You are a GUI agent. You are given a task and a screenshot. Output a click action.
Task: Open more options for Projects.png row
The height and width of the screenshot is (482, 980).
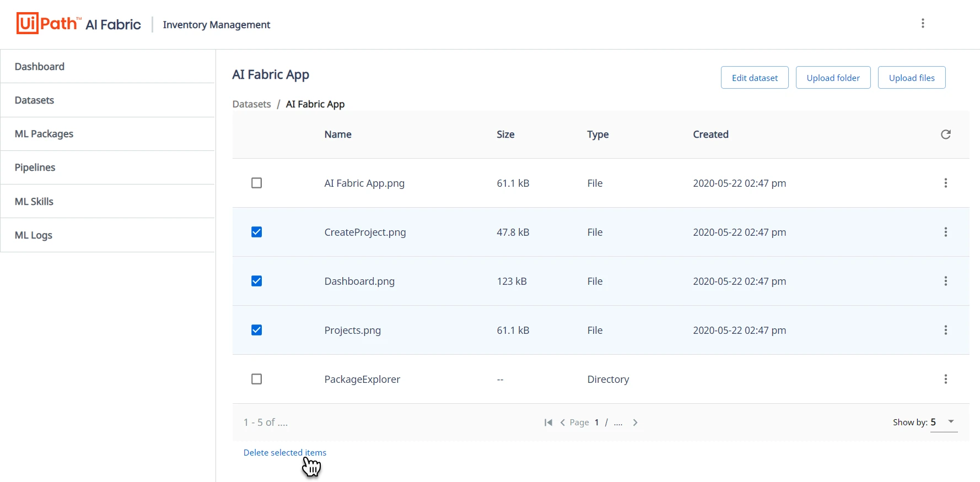[945, 330]
